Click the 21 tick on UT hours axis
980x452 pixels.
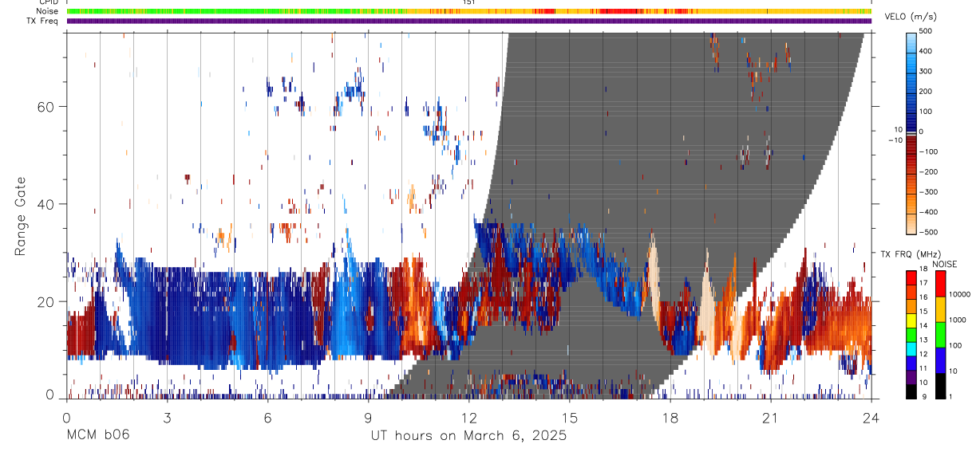771,417
